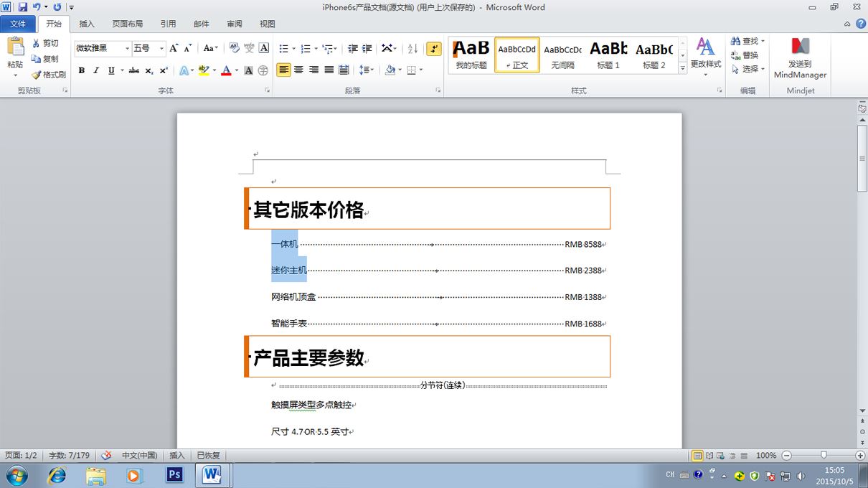Apply the 标题 1 style
868x488 pixels.
[x=608, y=55]
